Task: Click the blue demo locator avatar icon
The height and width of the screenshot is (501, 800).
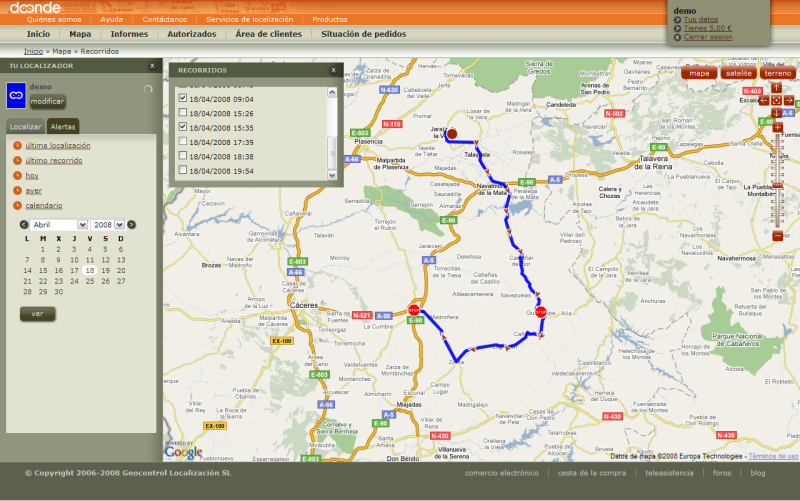Action: pyautogui.click(x=16, y=95)
